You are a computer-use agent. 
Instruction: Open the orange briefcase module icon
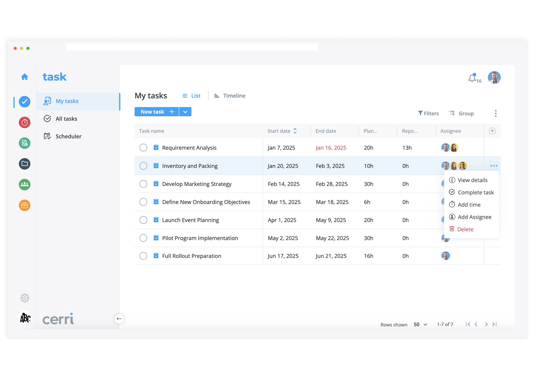pos(24,205)
